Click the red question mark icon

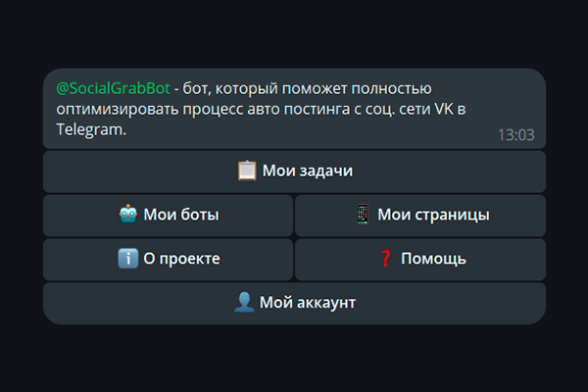(385, 259)
